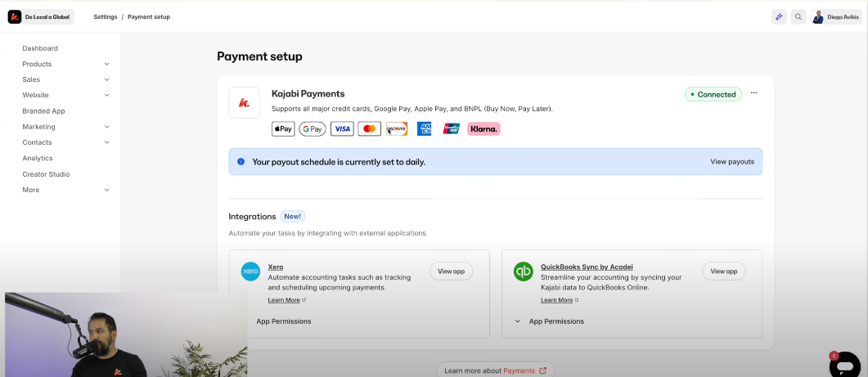Open Branded App in sidebar
The image size is (868, 377).
click(x=43, y=110)
